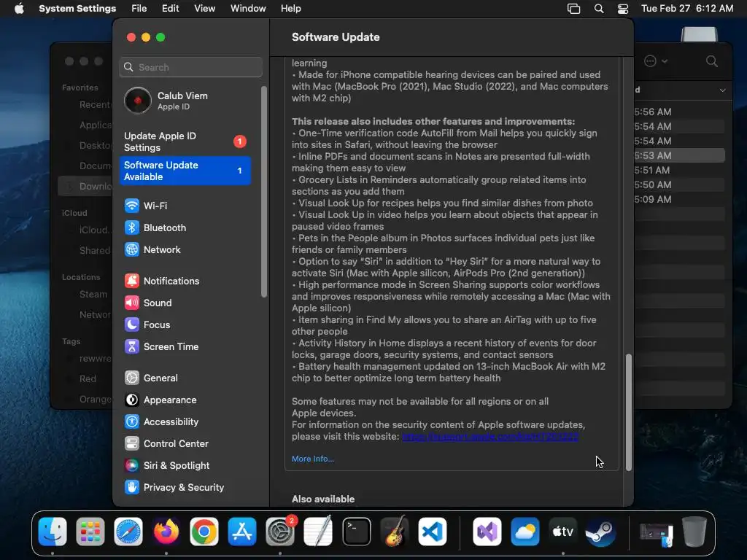The width and height of the screenshot is (747, 560).
Task: Click System Settings app menu
Action: 77,9
